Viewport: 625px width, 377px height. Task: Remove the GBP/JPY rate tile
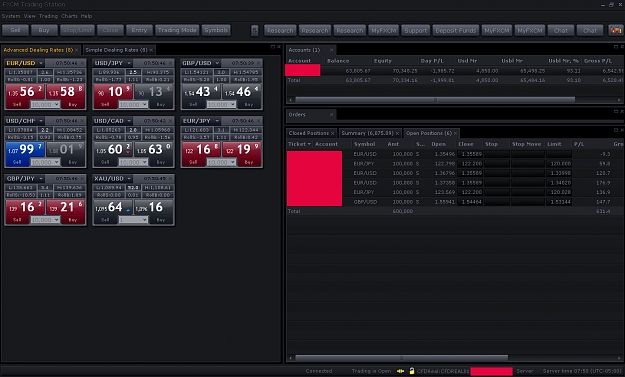pyautogui.click(x=83, y=179)
